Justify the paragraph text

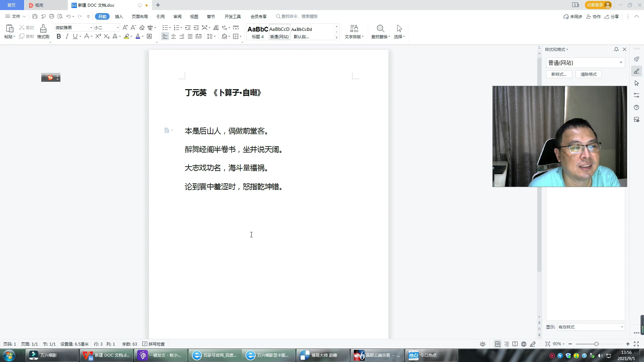[x=190, y=37]
